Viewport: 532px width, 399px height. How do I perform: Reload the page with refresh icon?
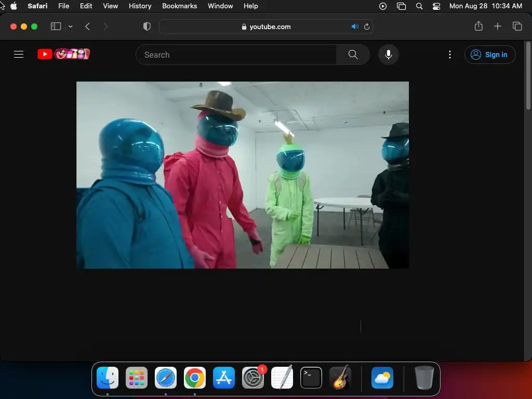366,26
